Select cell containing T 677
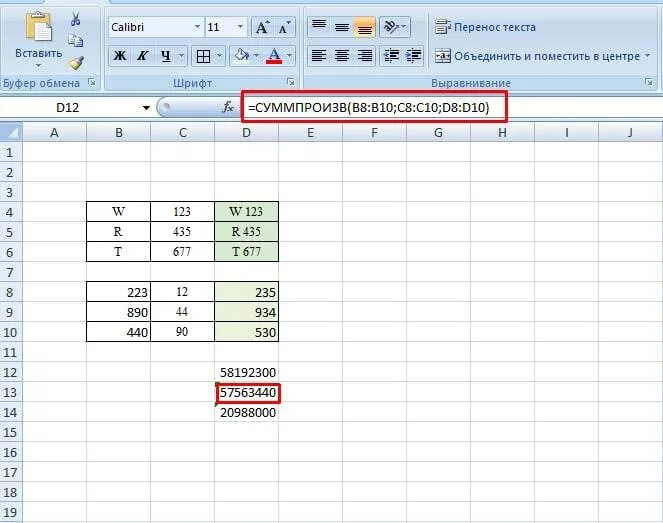This screenshot has width=663, height=523. (247, 252)
